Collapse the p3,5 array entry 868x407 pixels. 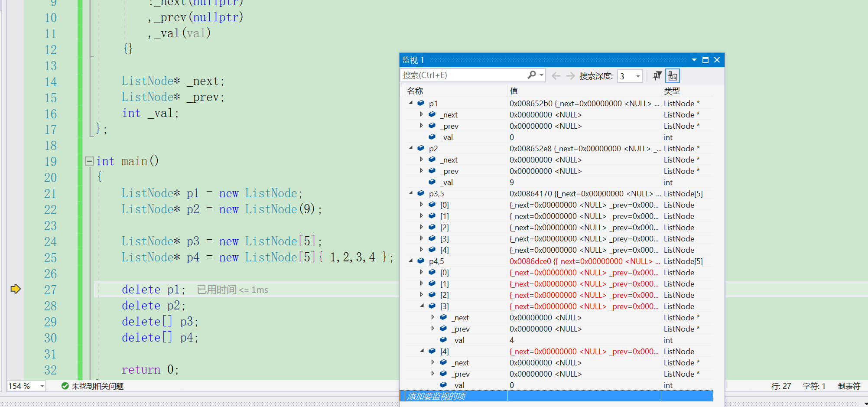pyautogui.click(x=411, y=193)
